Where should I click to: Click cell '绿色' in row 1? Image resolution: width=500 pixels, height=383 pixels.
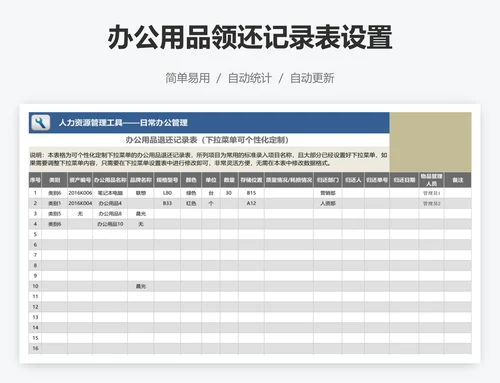191,193
